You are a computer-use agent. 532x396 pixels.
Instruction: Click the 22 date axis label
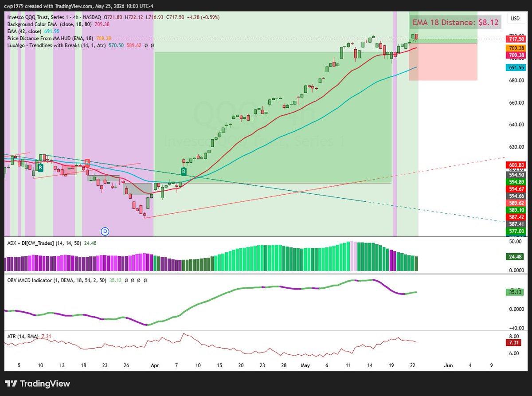(x=413, y=366)
